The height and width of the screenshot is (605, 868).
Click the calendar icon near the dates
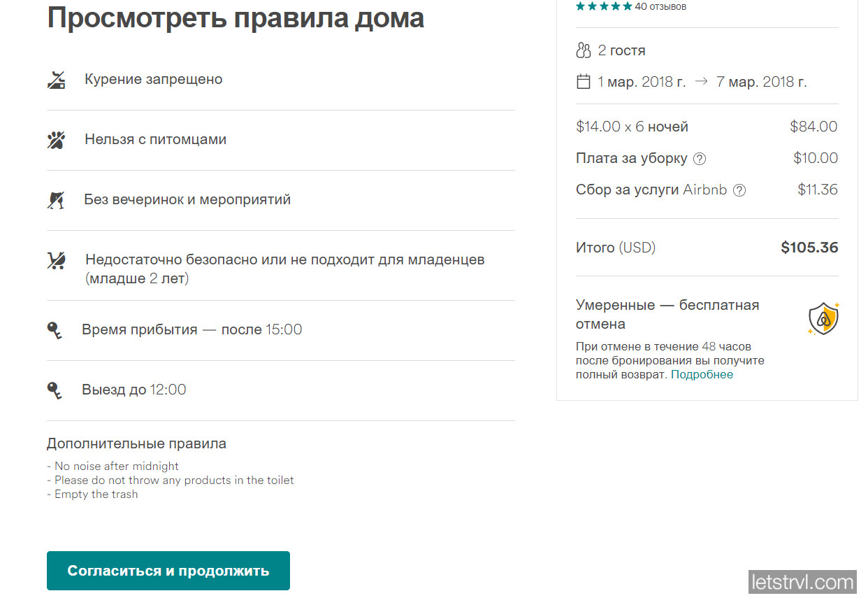(x=584, y=81)
